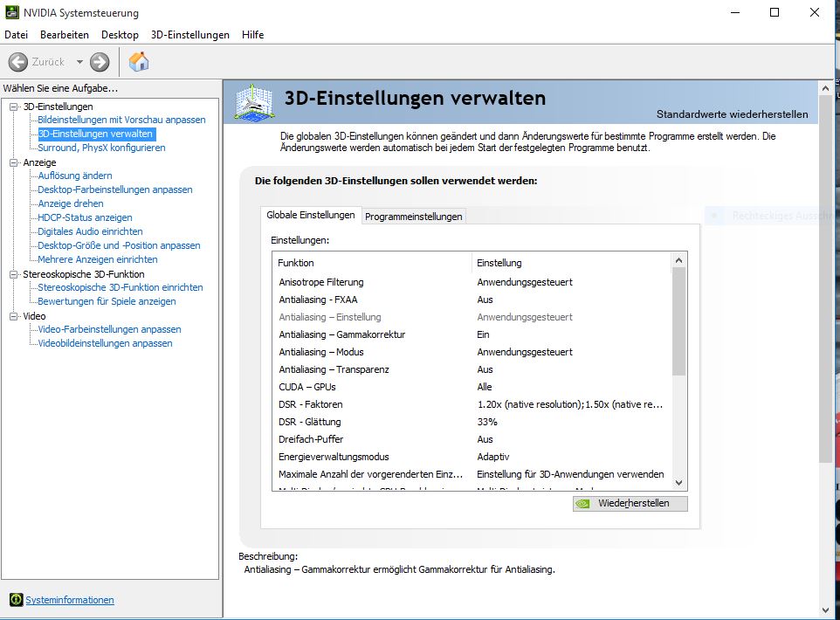
Task: Click settings list scroll-up arrow
Action: [678, 260]
